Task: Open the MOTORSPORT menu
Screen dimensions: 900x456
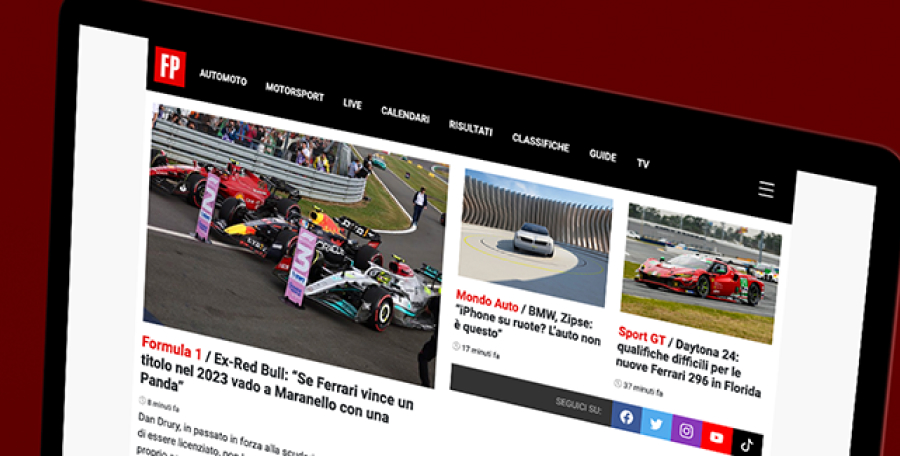Action: [x=294, y=91]
